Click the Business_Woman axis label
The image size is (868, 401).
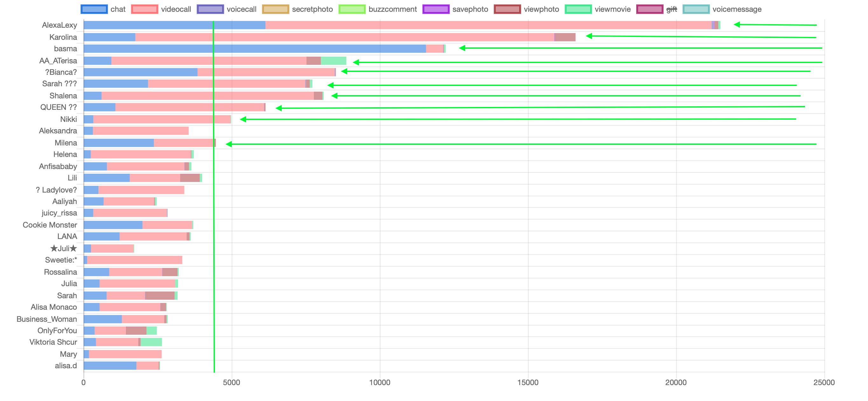(46, 319)
